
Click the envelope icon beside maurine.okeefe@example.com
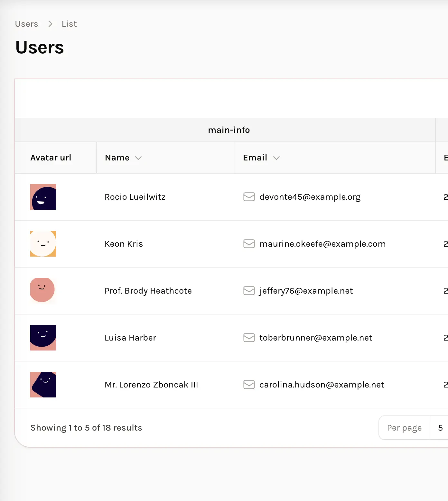click(249, 244)
